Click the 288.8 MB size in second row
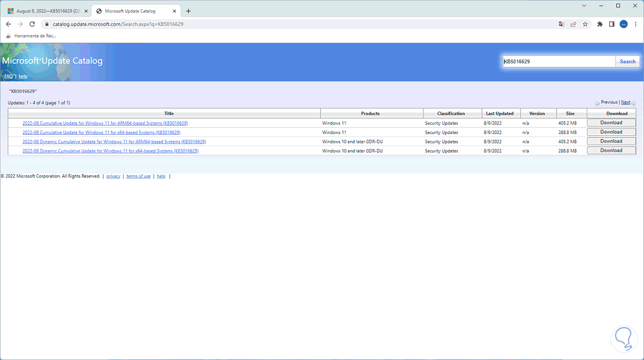This screenshot has height=360, width=644. [567, 132]
